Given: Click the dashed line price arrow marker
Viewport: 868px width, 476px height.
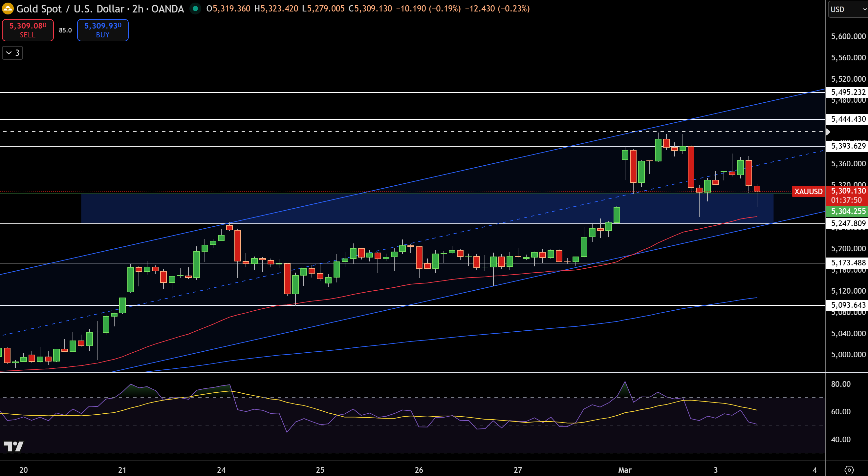Looking at the screenshot, I should point(828,132).
